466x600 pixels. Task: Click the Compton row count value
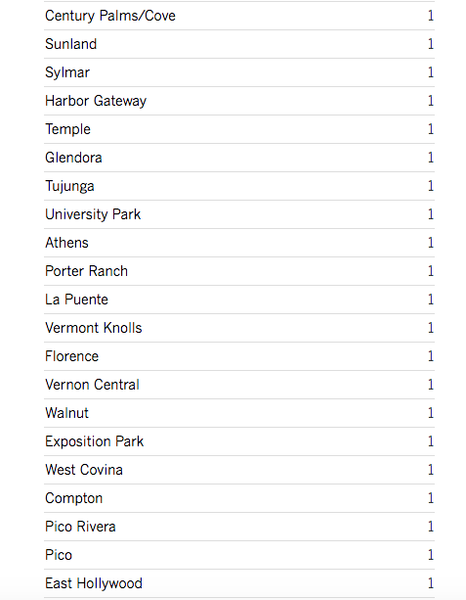coord(431,498)
